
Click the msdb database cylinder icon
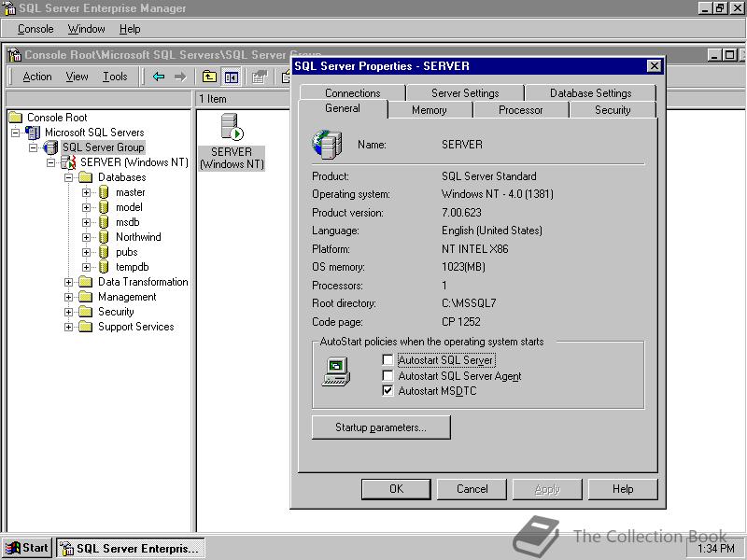point(104,222)
